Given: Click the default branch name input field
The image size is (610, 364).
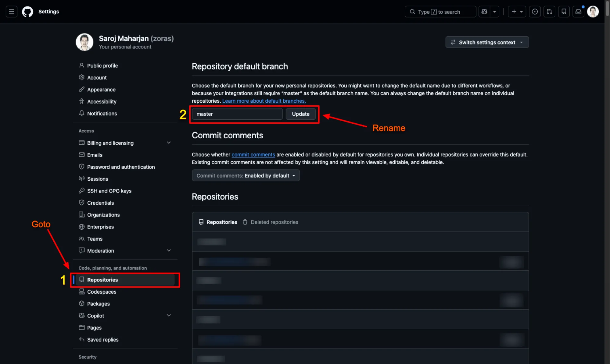Looking at the screenshot, I should (x=237, y=114).
